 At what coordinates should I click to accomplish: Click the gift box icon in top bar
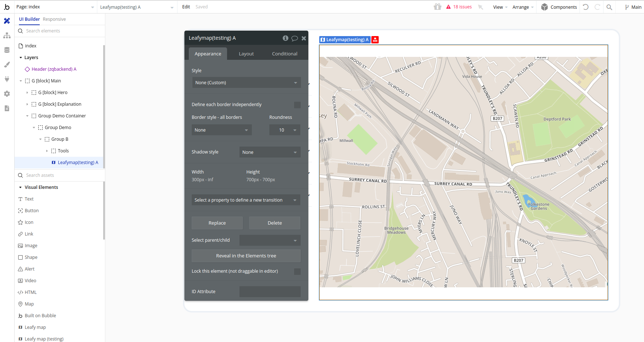[x=438, y=7]
